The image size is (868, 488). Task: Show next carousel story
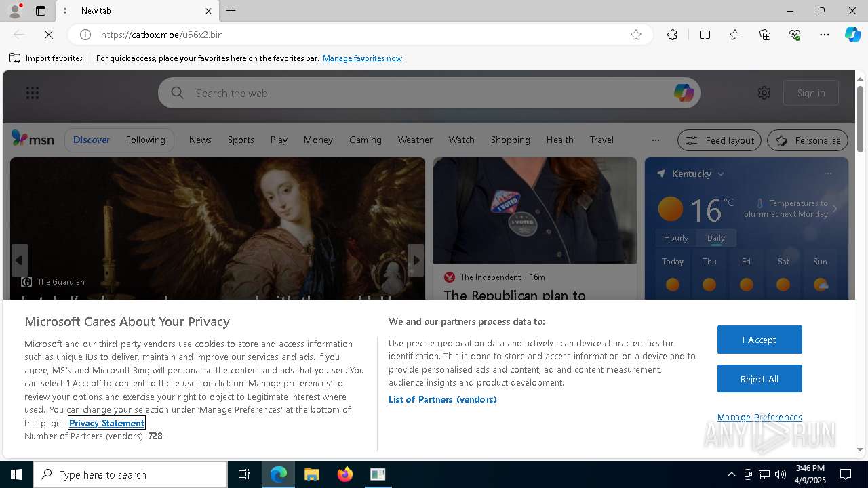(416, 260)
